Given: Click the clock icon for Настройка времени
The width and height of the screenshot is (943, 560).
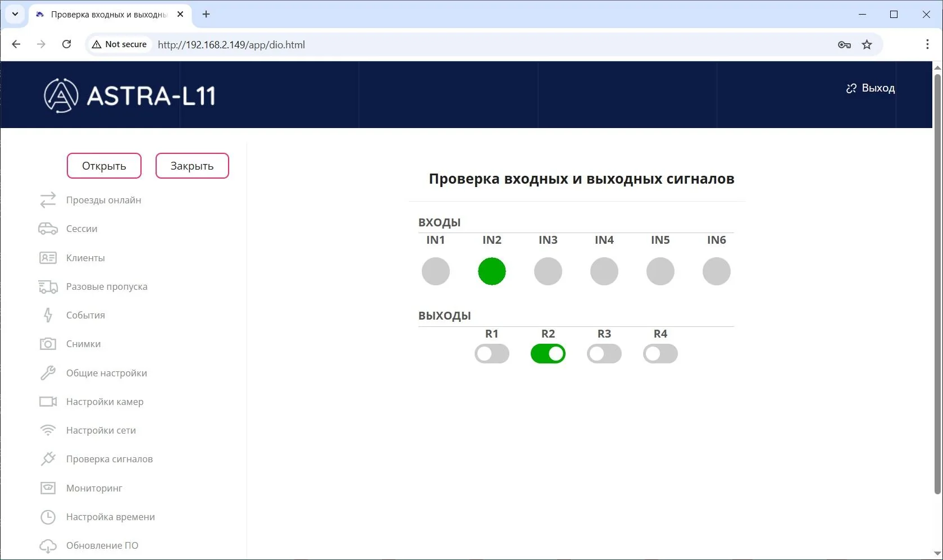Looking at the screenshot, I should (x=48, y=517).
